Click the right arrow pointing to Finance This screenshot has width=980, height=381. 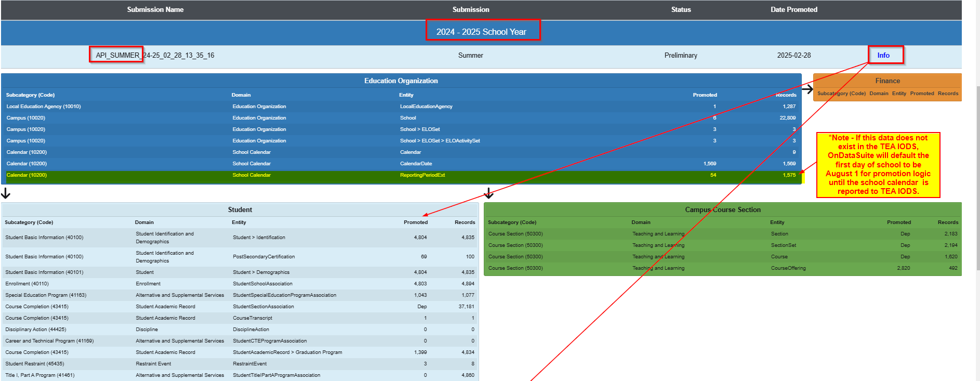pyautogui.click(x=807, y=89)
